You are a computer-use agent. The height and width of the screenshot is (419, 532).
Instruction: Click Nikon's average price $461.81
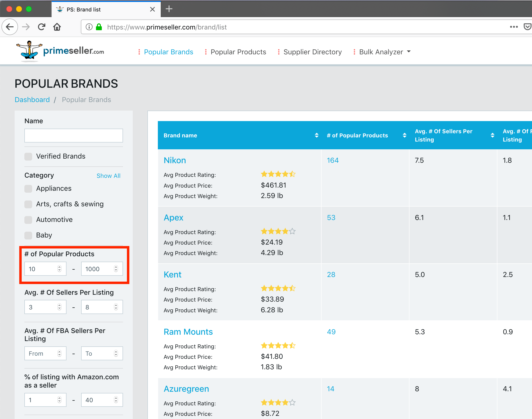pos(274,185)
